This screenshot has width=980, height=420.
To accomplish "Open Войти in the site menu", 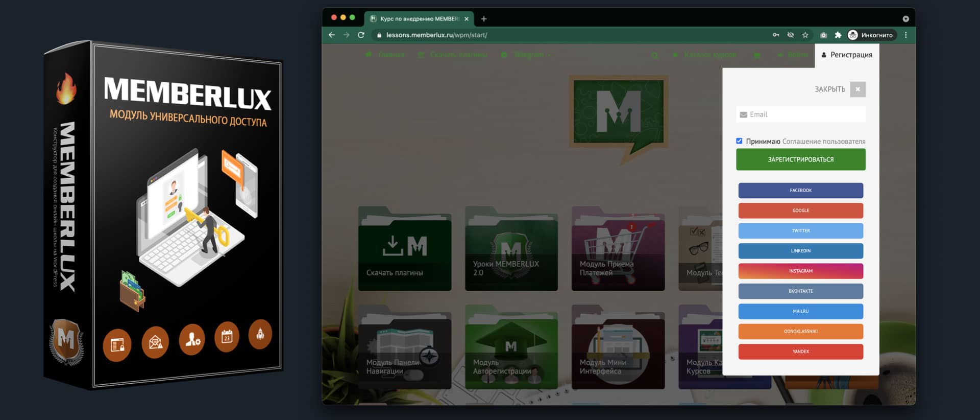I will [793, 55].
